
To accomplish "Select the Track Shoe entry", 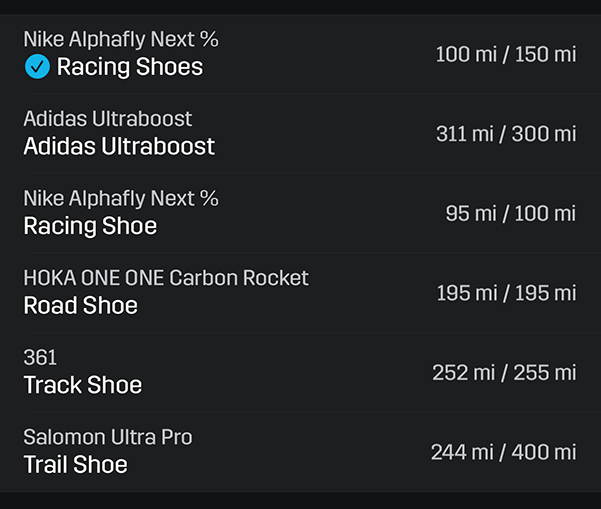I will coord(300,373).
